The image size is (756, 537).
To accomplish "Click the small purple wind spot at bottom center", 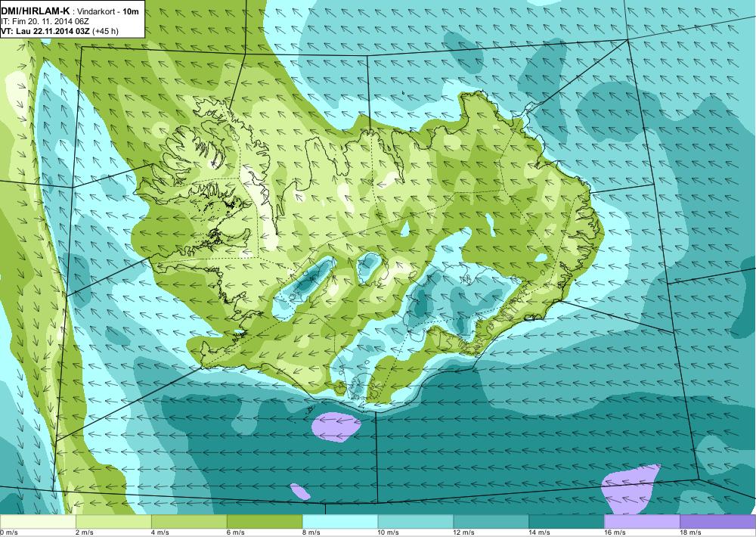I will 300,492.
